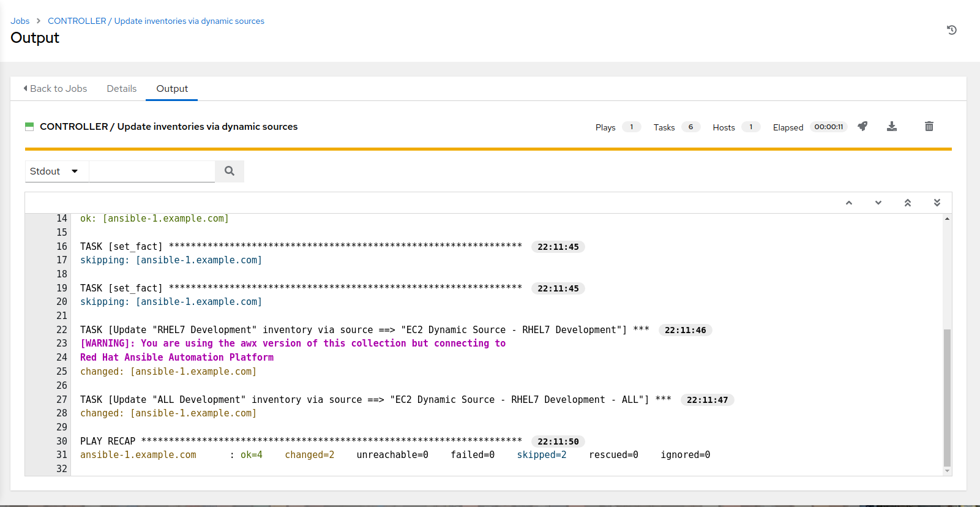Click the output scrollbar thumb
The image size is (980, 507).
947,398
